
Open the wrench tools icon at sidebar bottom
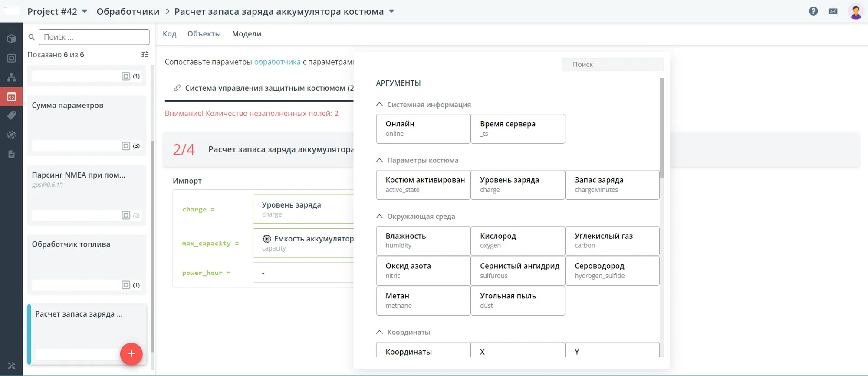11,366
